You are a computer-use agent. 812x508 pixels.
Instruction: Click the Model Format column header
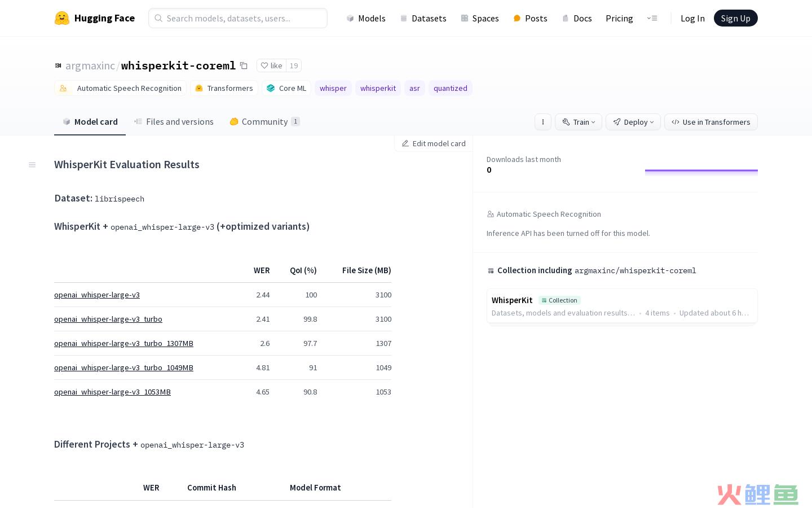315,488
